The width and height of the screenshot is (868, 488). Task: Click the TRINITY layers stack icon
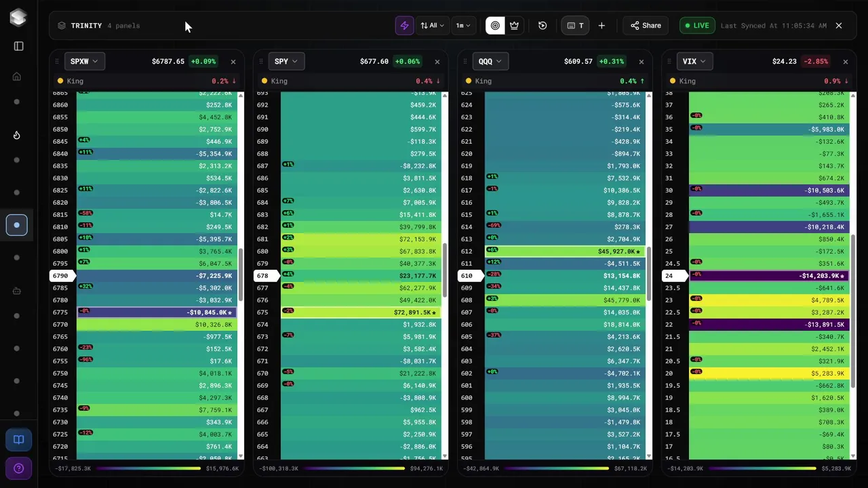[62, 26]
